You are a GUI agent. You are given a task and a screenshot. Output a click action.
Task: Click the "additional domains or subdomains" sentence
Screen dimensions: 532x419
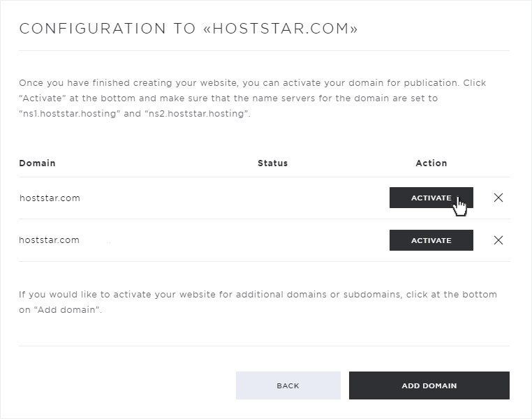click(x=258, y=302)
